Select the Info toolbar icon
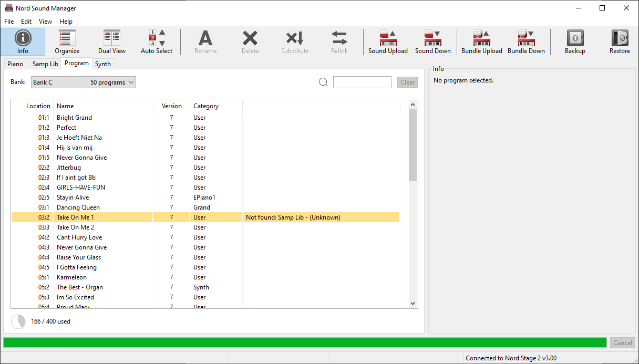The image size is (639, 364). [23, 41]
